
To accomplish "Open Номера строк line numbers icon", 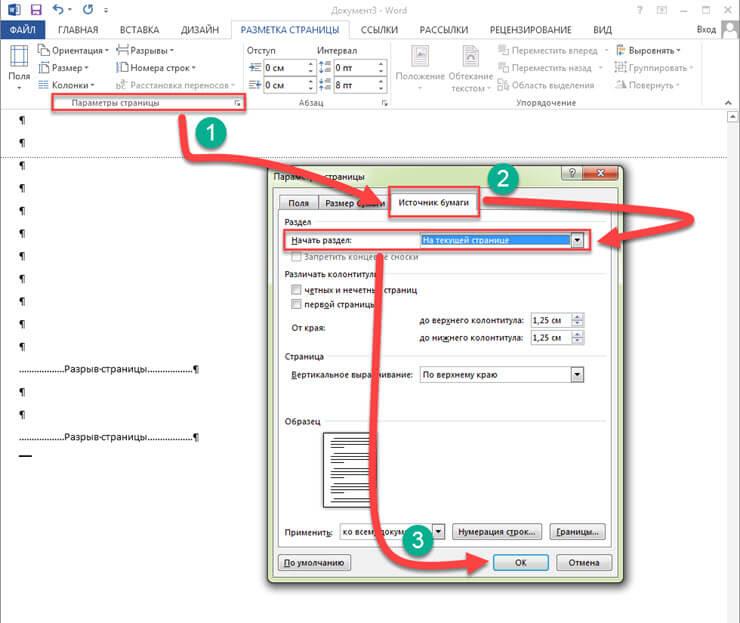I will [x=122, y=67].
